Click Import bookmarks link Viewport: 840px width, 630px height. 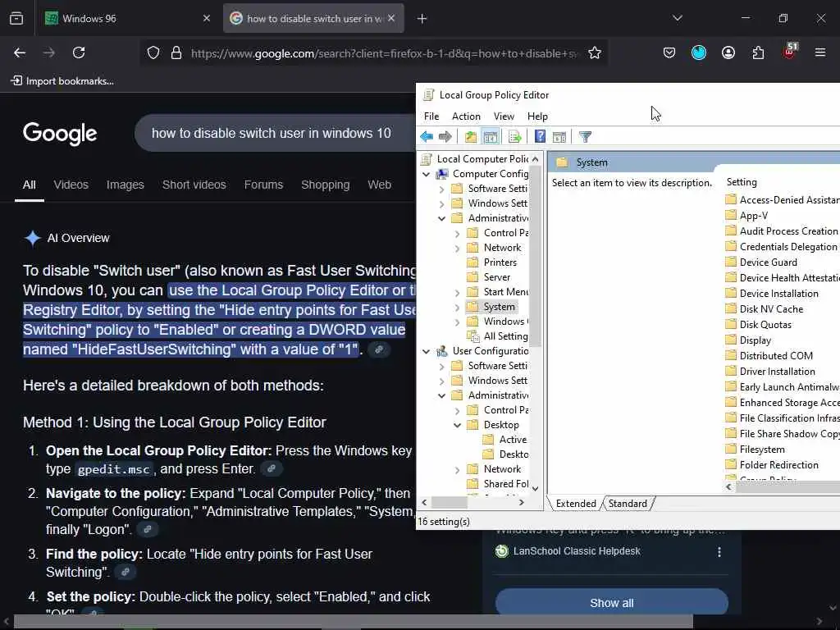pos(62,81)
